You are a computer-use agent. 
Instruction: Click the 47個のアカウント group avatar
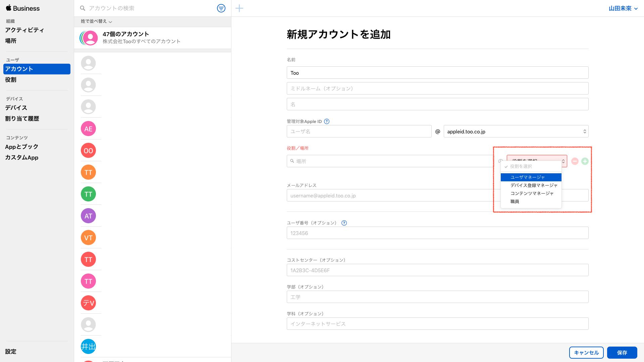click(89, 38)
